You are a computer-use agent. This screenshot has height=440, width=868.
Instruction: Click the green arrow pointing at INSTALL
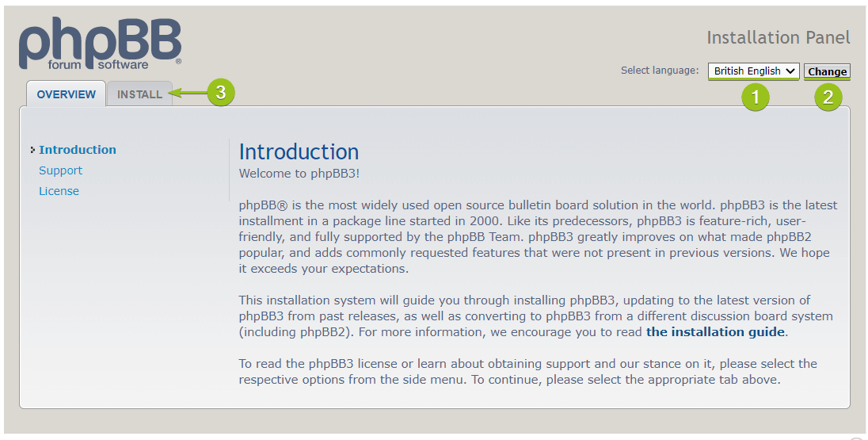(187, 93)
